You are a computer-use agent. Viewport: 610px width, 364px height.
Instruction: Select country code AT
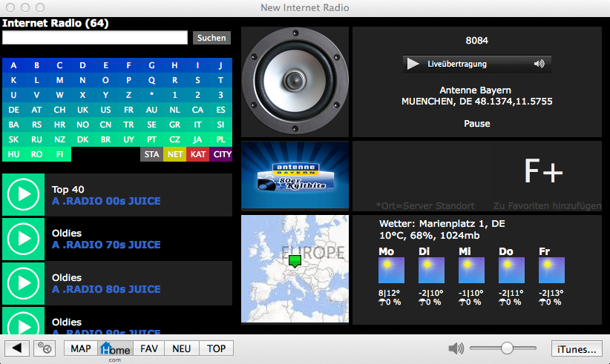(36, 110)
